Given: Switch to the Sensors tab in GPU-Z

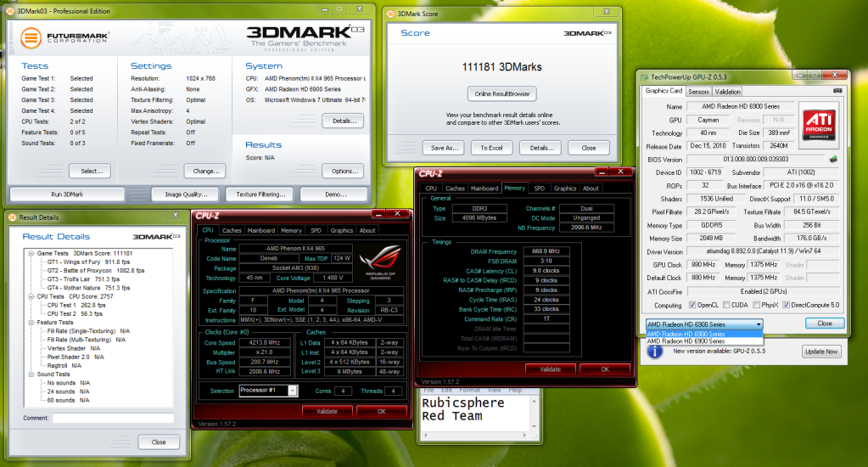Looking at the screenshot, I should coord(698,92).
